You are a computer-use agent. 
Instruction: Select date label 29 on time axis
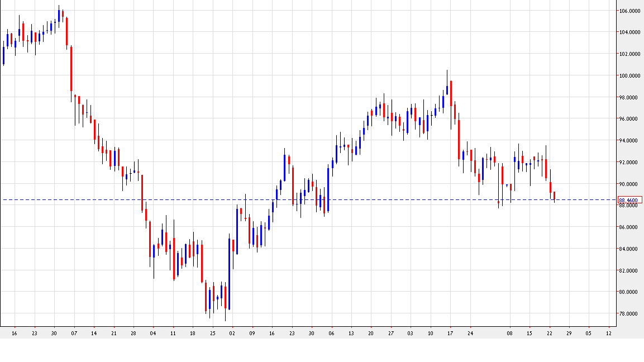click(569, 334)
